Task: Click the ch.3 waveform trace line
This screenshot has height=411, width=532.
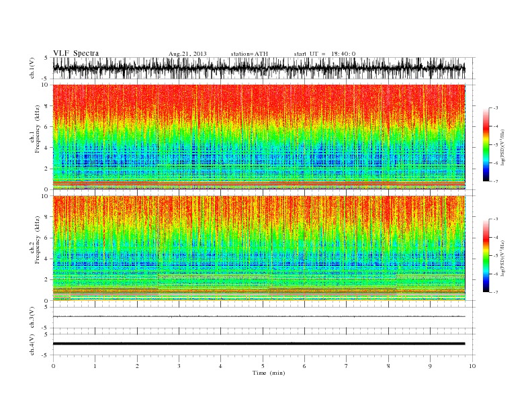Action: pos(259,316)
